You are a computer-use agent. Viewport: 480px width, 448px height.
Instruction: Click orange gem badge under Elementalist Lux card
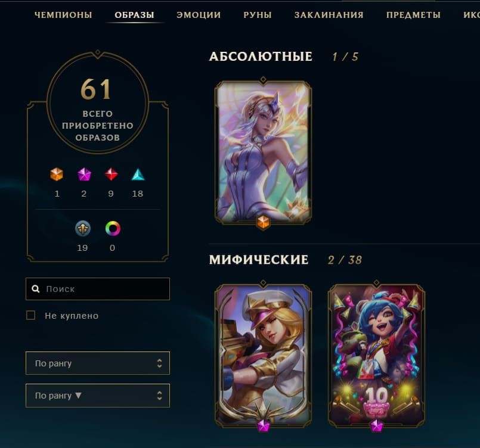click(x=263, y=222)
